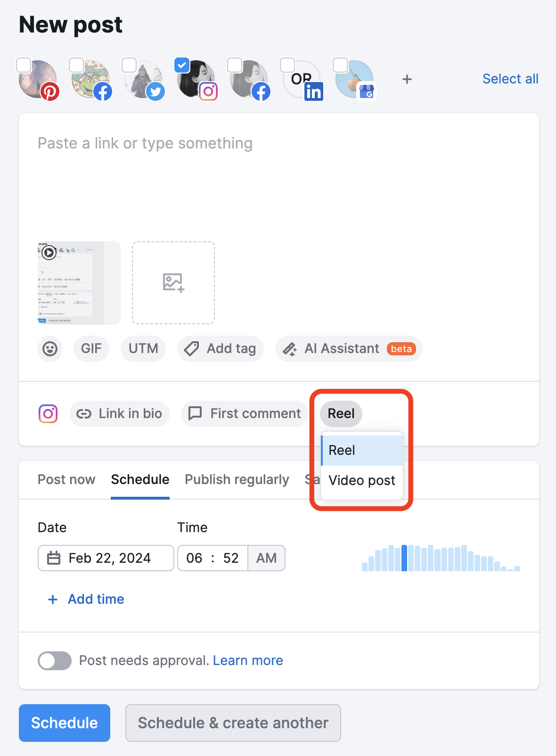Click the Select all link
Image resolution: width=556 pixels, height=756 pixels.
[x=510, y=79]
